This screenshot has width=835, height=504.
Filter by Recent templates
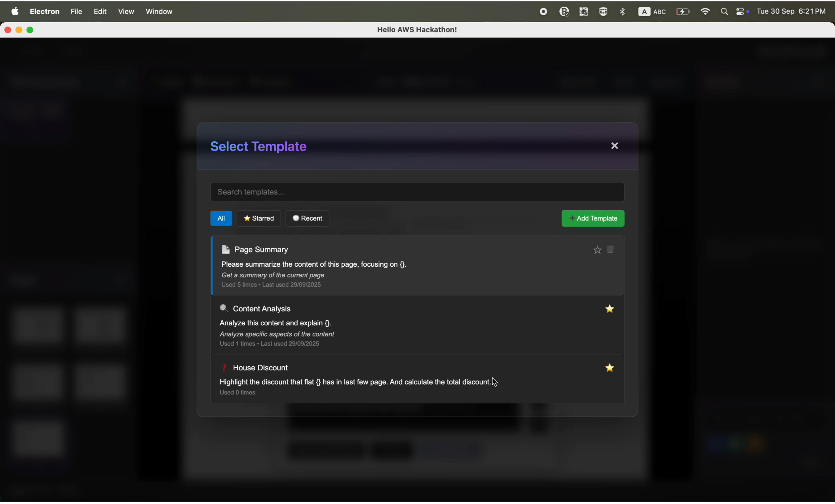(307, 219)
